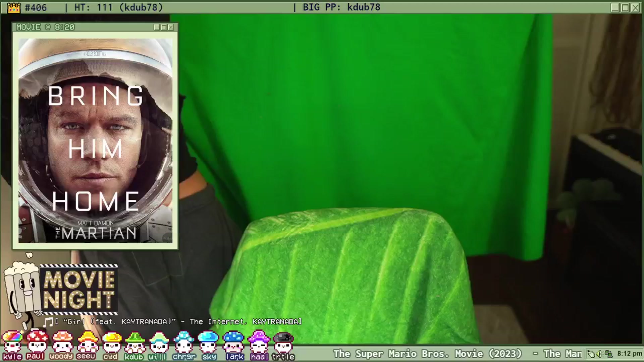
Task: Click the sky light-blue mushroom avatar
Action: pos(208,342)
